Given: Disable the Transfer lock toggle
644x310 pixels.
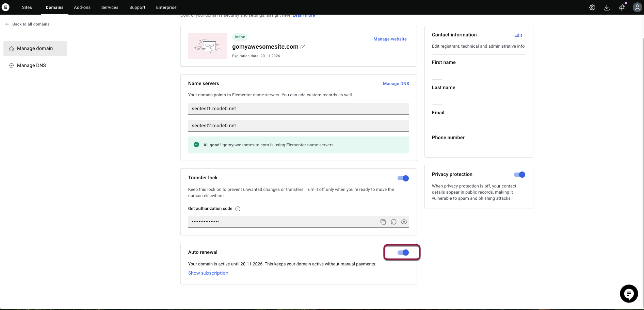Looking at the screenshot, I should click(x=403, y=178).
